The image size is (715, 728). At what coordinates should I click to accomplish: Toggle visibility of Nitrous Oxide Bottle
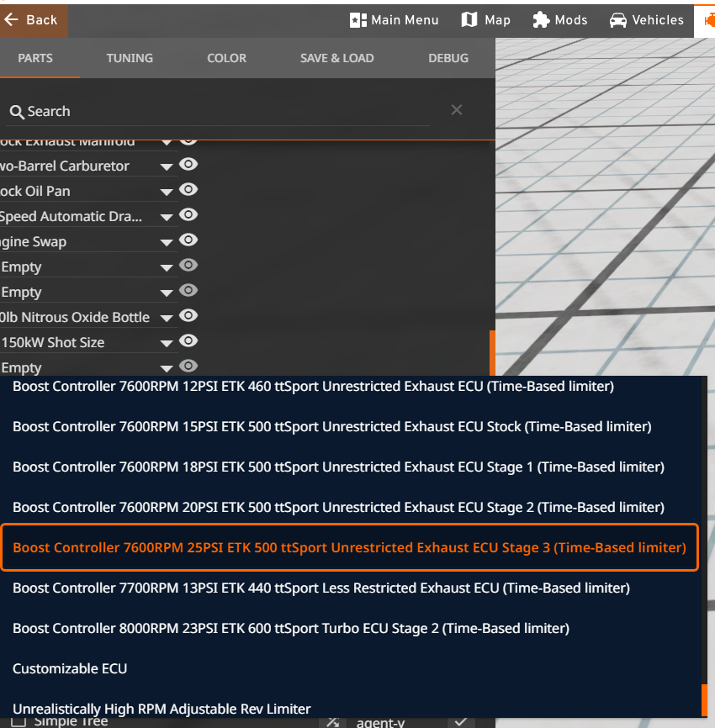point(188,316)
